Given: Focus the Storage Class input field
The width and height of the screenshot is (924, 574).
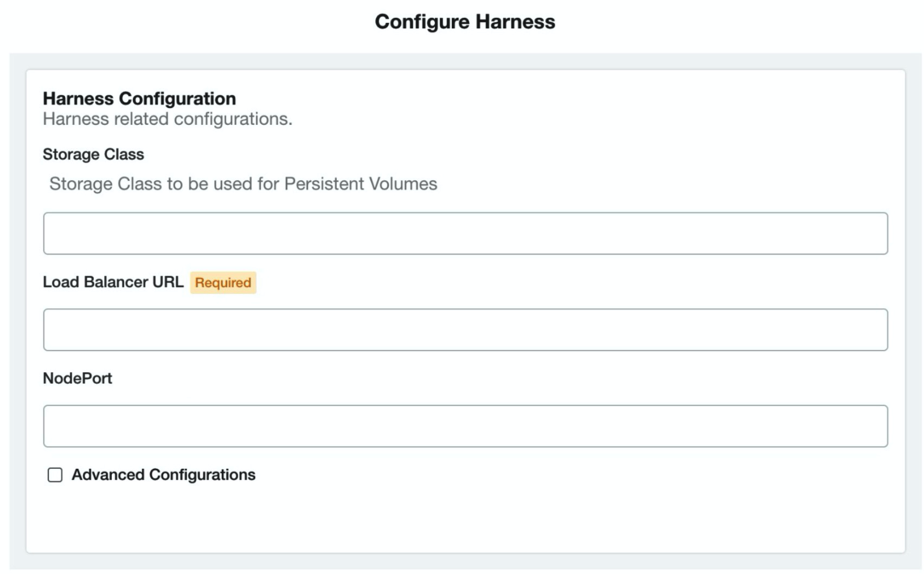Looking at the screenshot, I should [465, 233].
